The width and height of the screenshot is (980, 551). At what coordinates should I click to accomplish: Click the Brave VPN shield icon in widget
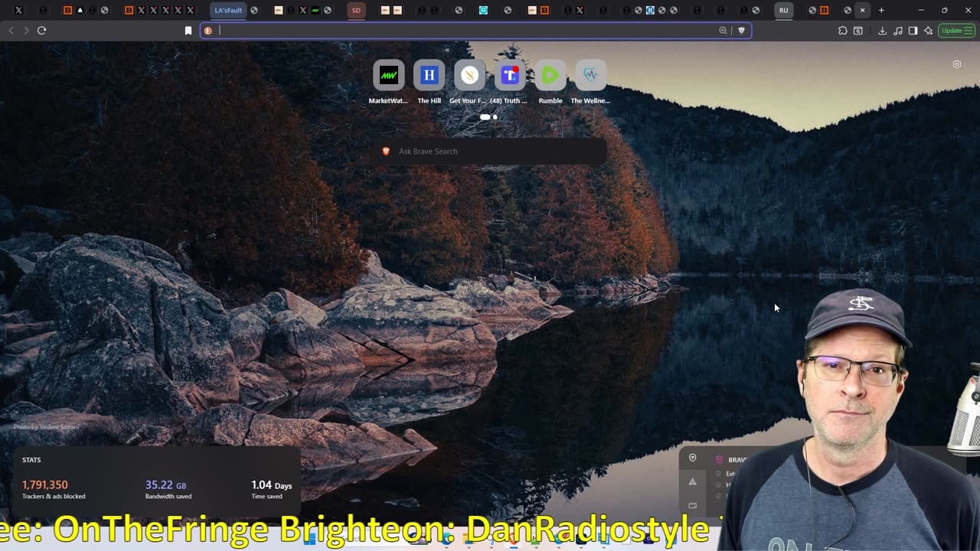tap(693, 458)
